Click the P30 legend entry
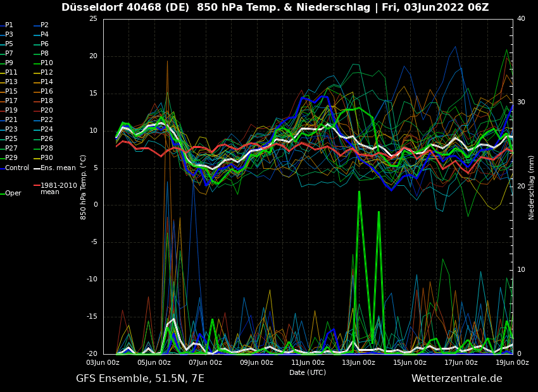This screenshot has height=392, width=538. click(x=47, y=158)
